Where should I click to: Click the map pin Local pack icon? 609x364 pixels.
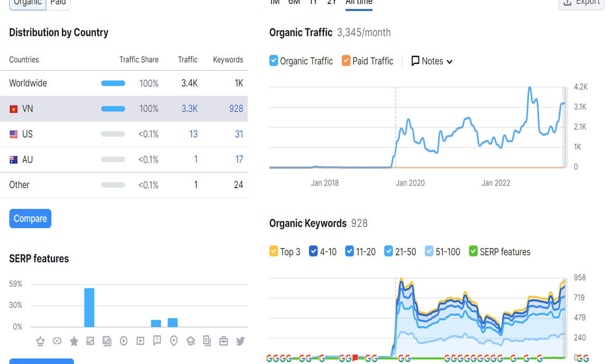pos(174,341)
